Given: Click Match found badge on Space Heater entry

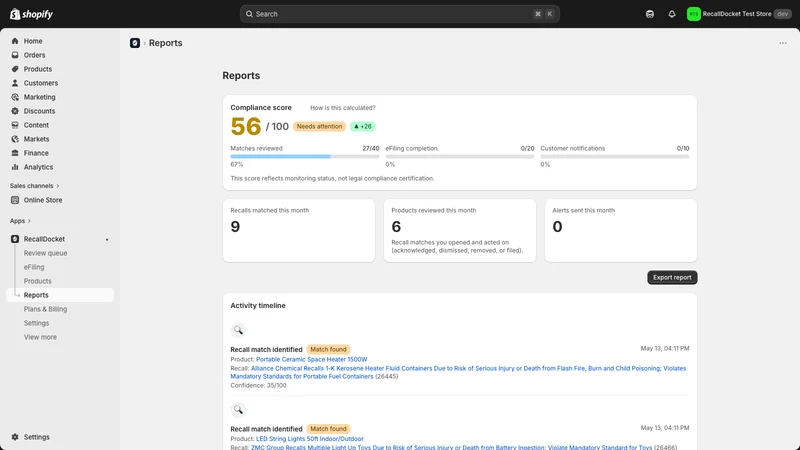Looking at the screenshot, I should click(328, 349).
